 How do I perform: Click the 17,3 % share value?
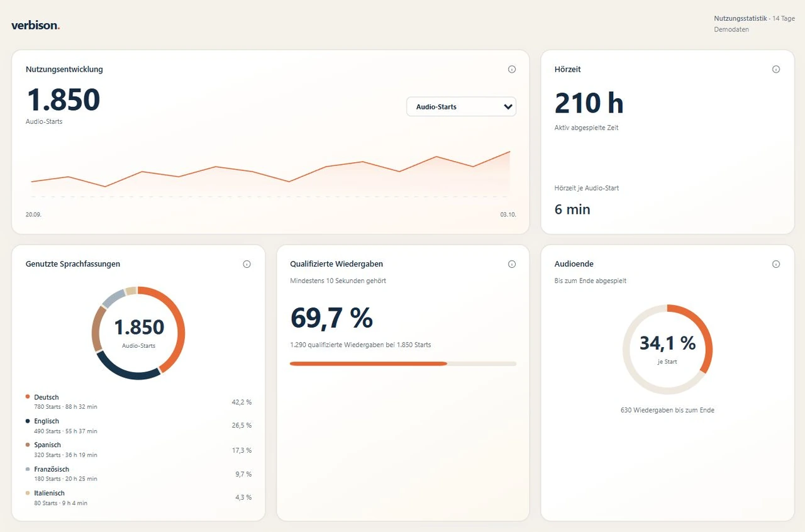[241, 450]
